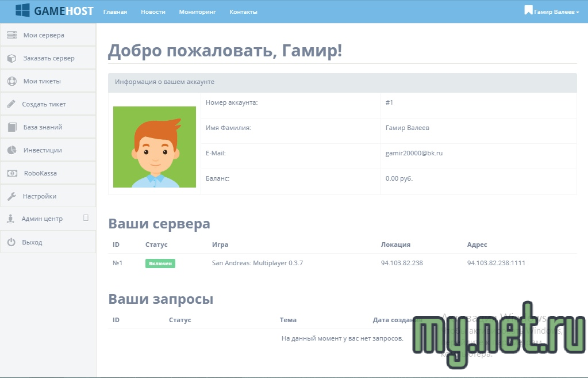Click the money icon beside RoboKassa
Screen dimensions: 588x378
point(11,173)
